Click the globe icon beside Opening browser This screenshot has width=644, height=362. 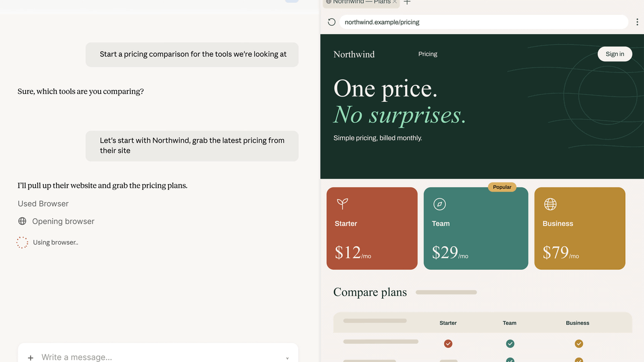coord(22,221)
